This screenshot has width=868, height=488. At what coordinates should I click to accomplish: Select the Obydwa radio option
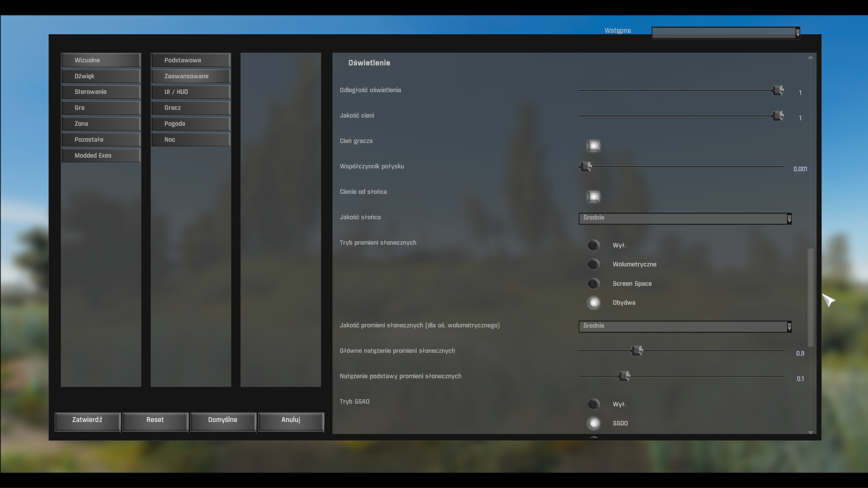[x=593, y=303]
